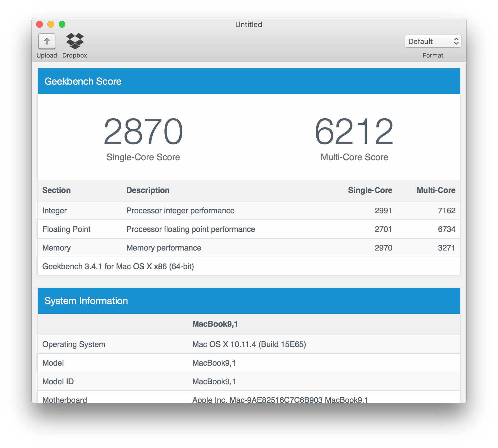Click the Single-Core column header
The height and width of the screenshot is (448, 498).
pos(370,190)
